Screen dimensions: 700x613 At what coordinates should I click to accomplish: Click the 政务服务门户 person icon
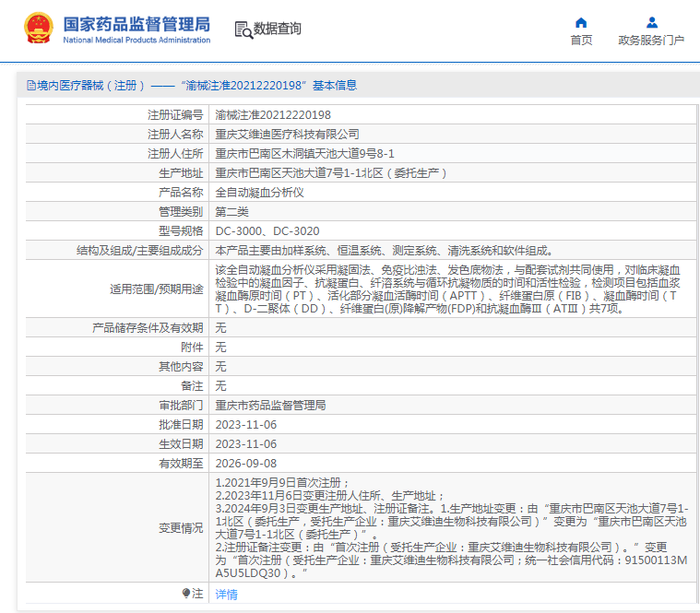pyautogui.click(x=651, y=22)
